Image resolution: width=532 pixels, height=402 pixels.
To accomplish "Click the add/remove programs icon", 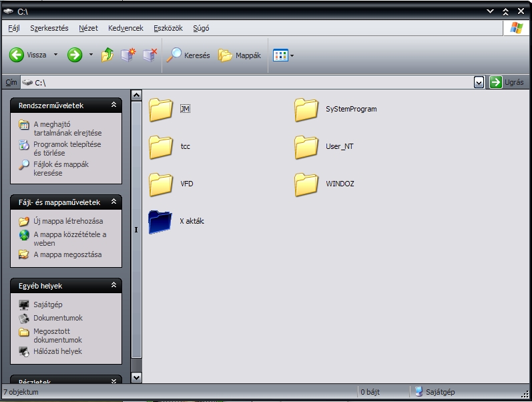I will (x=24, y=145).
